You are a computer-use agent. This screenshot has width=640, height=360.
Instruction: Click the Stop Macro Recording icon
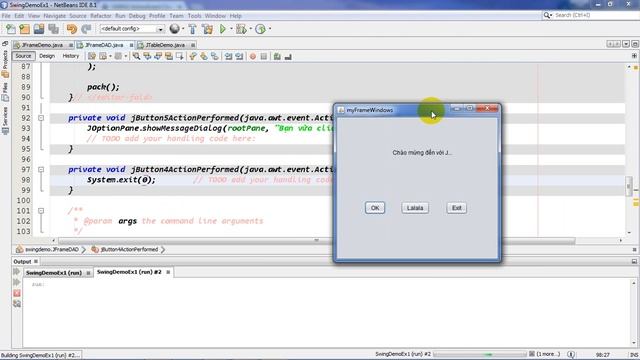[x=264, y=56]
